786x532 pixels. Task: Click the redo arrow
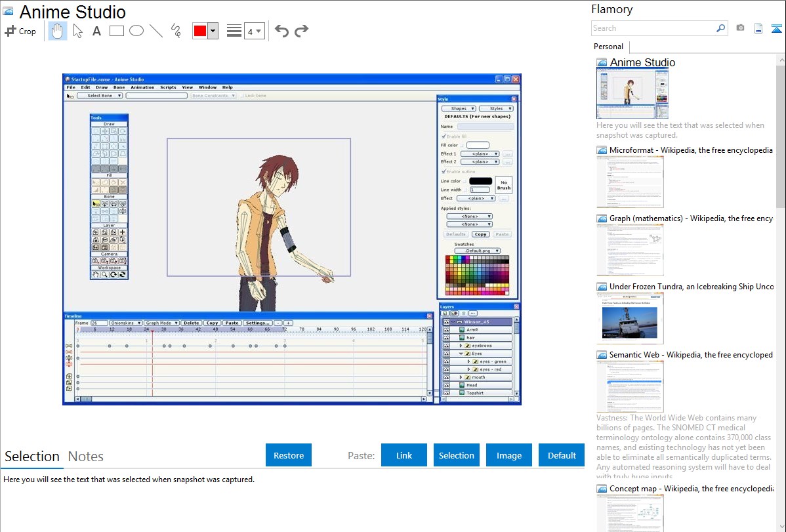pos(301,31)
